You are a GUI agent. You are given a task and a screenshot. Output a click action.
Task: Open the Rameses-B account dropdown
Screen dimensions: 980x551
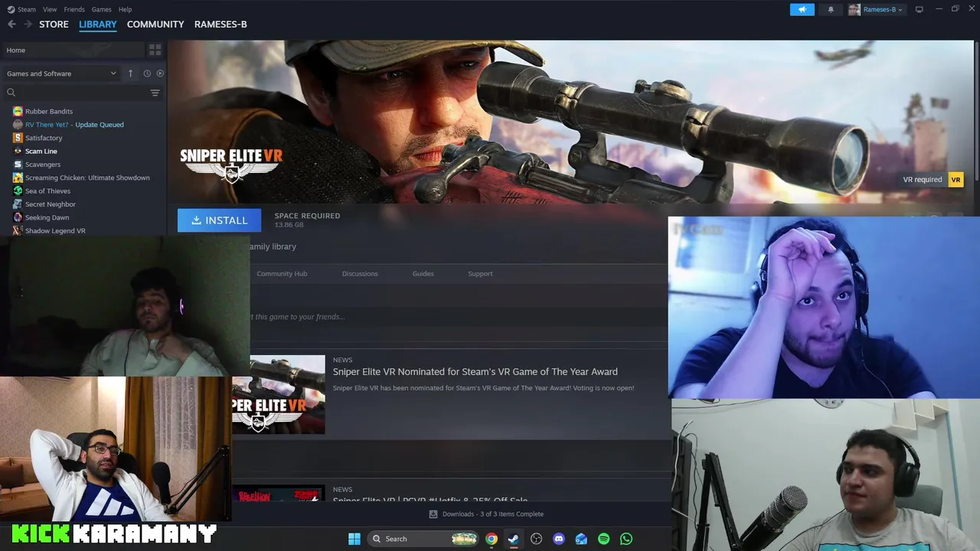tap(883, 9)
